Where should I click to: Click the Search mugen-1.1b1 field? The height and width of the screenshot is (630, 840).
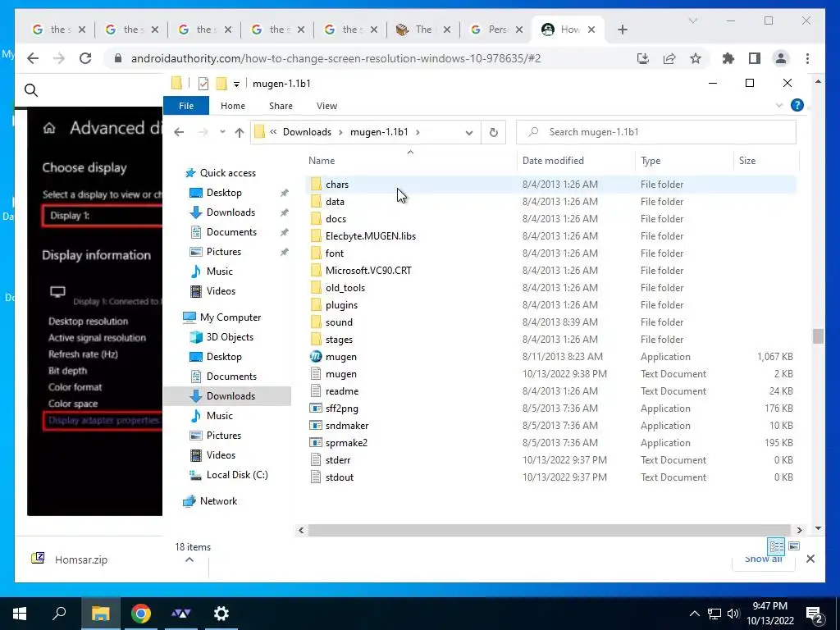pos(655,132)
